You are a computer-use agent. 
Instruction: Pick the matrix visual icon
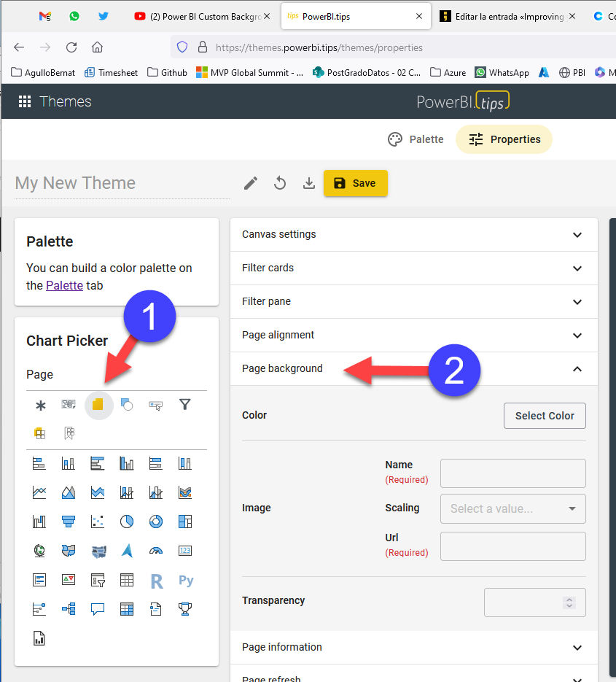(127, 609)
